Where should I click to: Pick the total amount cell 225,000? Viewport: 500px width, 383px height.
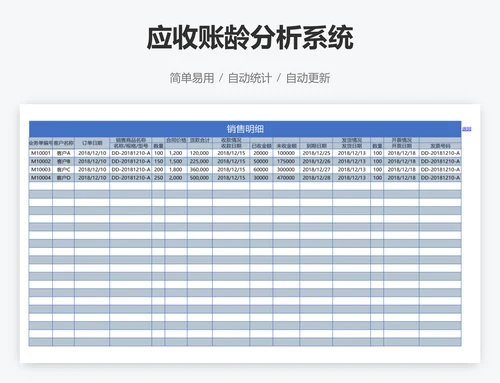[200, 161]
